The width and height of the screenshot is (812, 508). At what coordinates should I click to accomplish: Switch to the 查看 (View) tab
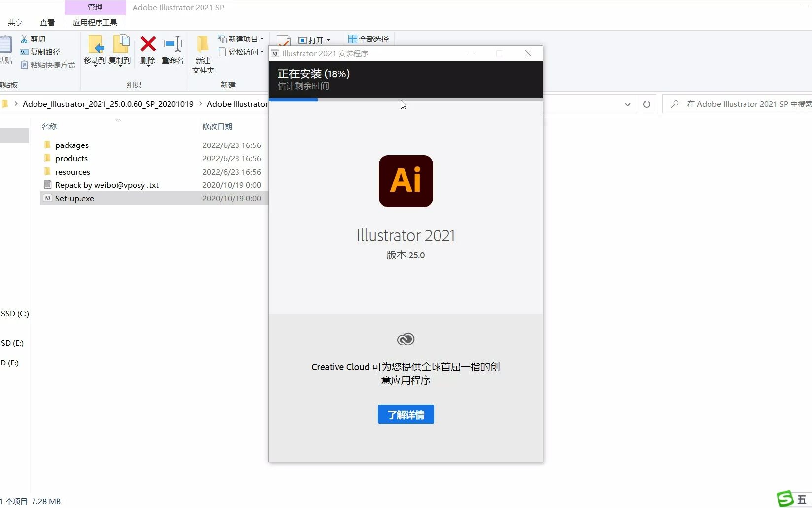click(47, 22)
